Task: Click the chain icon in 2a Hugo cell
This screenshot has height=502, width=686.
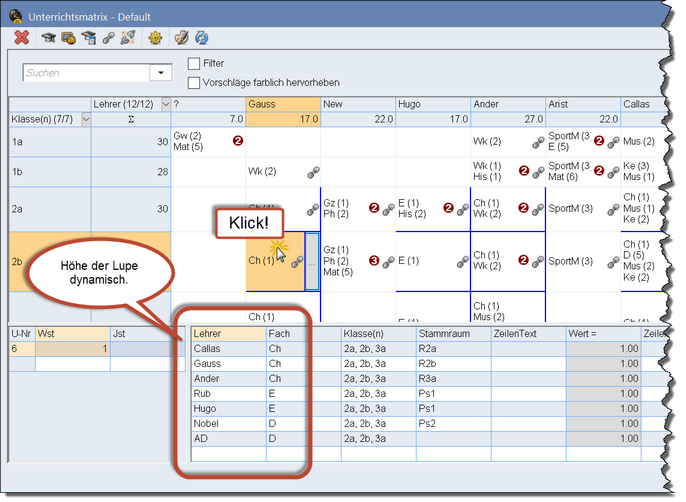Action: click(463, 210)
